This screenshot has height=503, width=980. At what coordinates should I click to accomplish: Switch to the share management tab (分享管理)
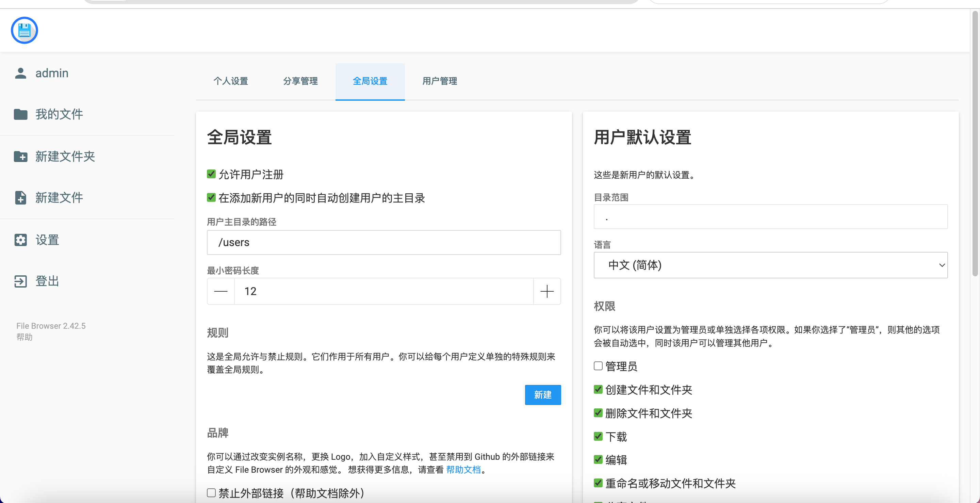pos(300,81)
